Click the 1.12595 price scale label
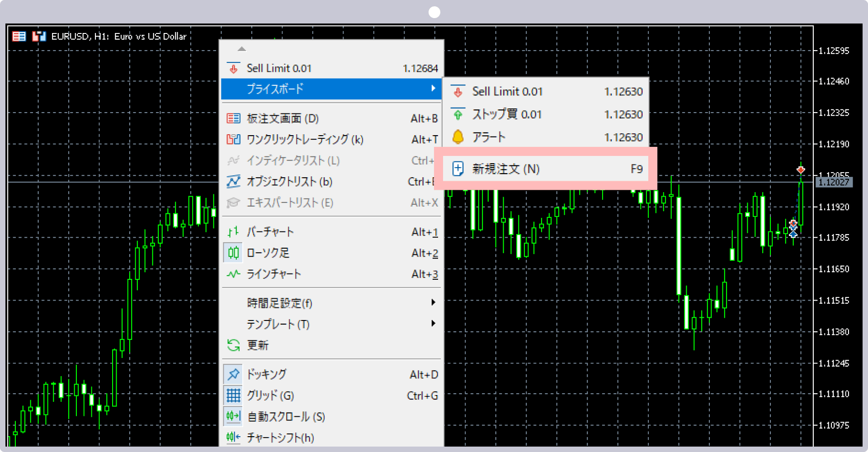 834,51
